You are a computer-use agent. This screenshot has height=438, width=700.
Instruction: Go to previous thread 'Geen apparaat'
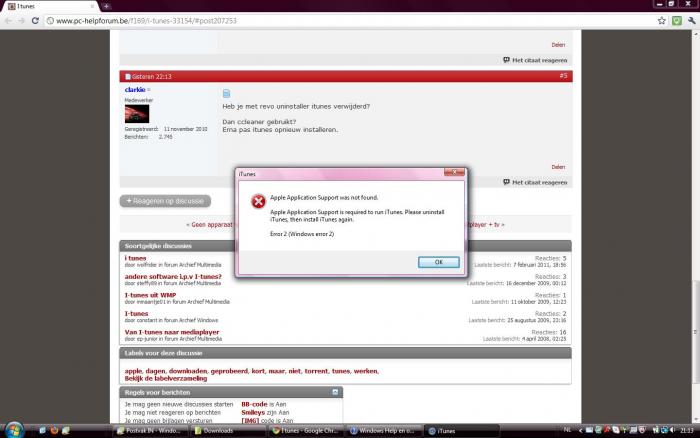coord(211,225)
